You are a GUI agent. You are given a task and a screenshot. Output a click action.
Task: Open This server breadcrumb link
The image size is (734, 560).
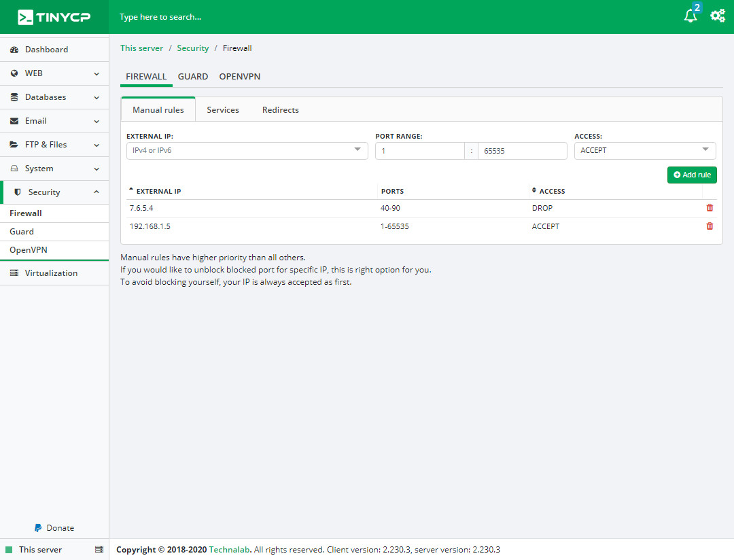(x=142, y=48)
